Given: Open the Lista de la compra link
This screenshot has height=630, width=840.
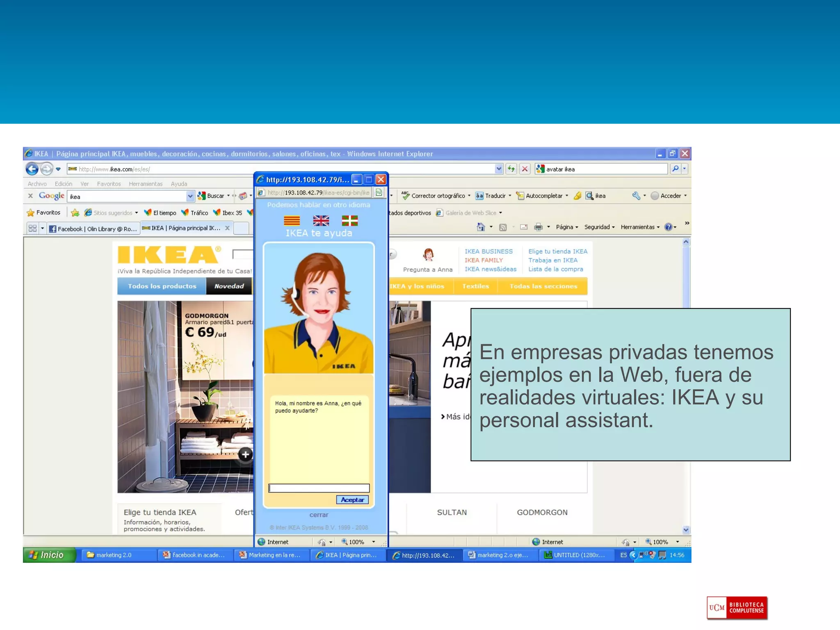Looking at the screenshot, I should 555,269.
